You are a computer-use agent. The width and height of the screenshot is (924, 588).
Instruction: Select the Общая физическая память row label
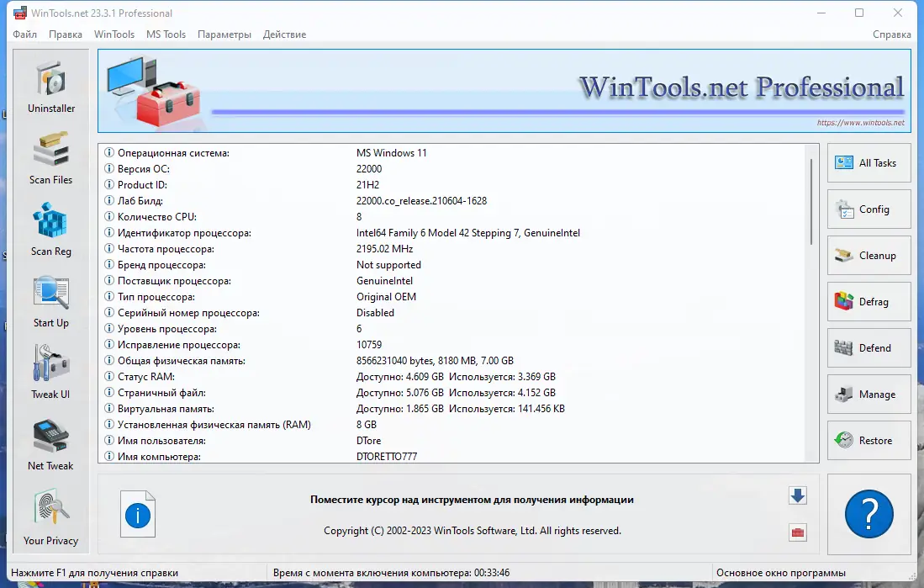tap(182, 361)
